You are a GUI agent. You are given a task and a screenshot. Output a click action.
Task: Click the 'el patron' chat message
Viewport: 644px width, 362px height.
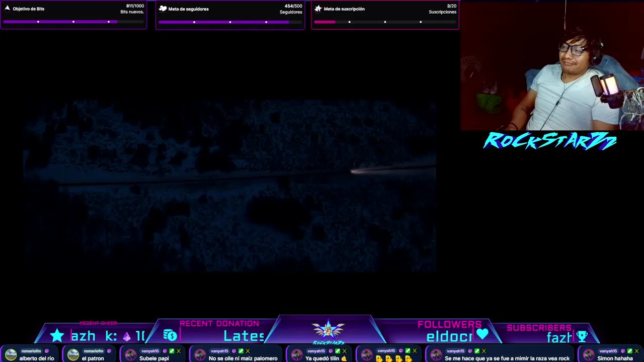coord(93,358)
